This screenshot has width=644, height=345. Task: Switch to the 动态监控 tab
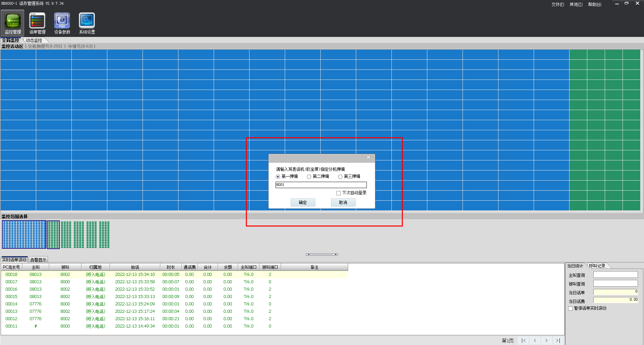[x=34, y=40]
